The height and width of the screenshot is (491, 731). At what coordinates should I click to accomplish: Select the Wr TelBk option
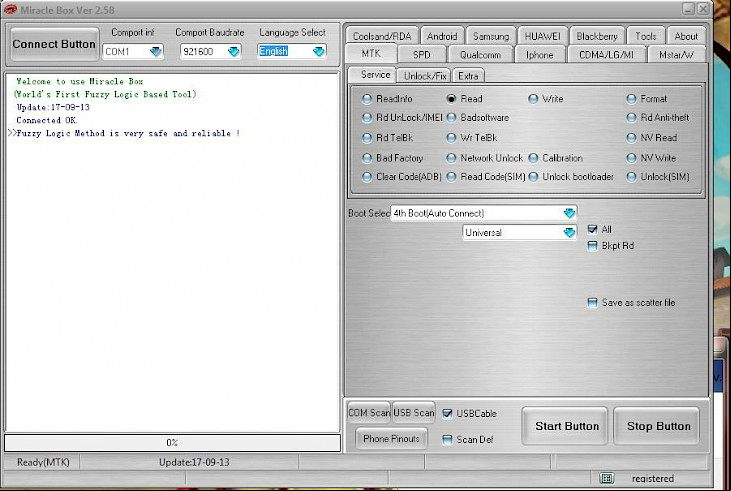[472, 138]
